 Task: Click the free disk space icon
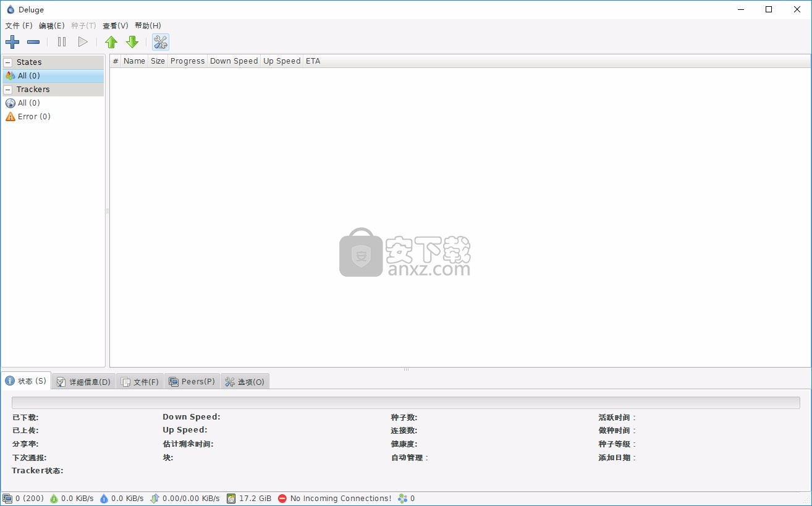pyautogui.click(x=231, y=498)
